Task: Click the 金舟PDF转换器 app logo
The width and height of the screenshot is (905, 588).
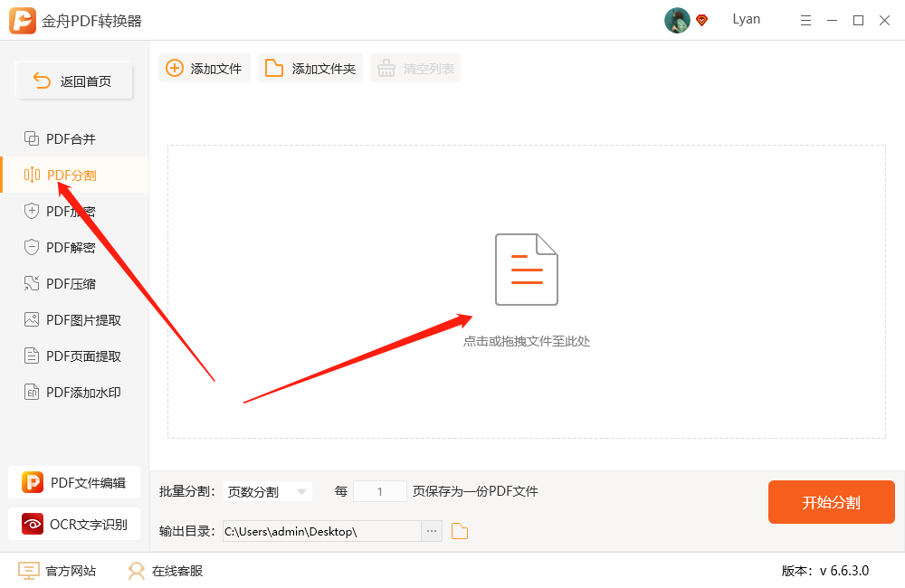Action: click(23, 21)
